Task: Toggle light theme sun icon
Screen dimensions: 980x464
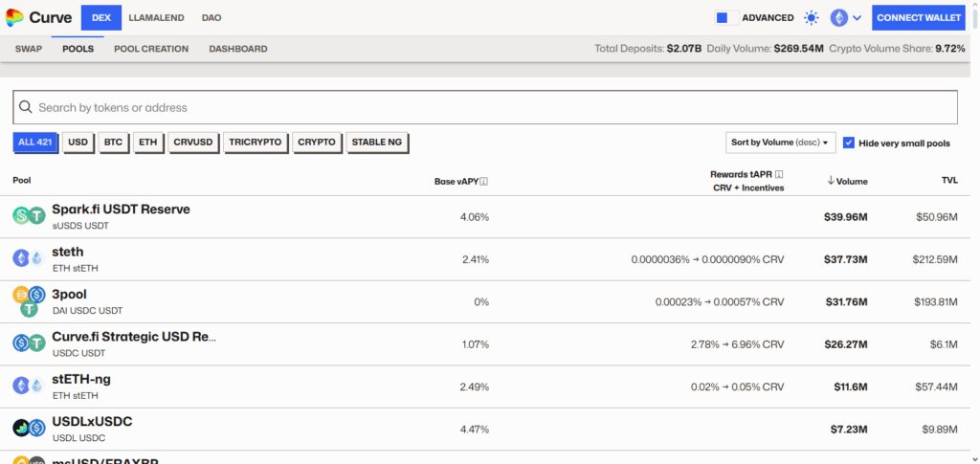Action: [812, 18]
